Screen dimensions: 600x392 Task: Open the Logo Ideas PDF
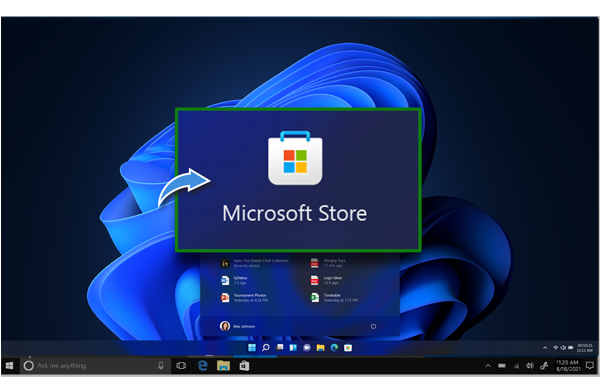pos(326,280)
